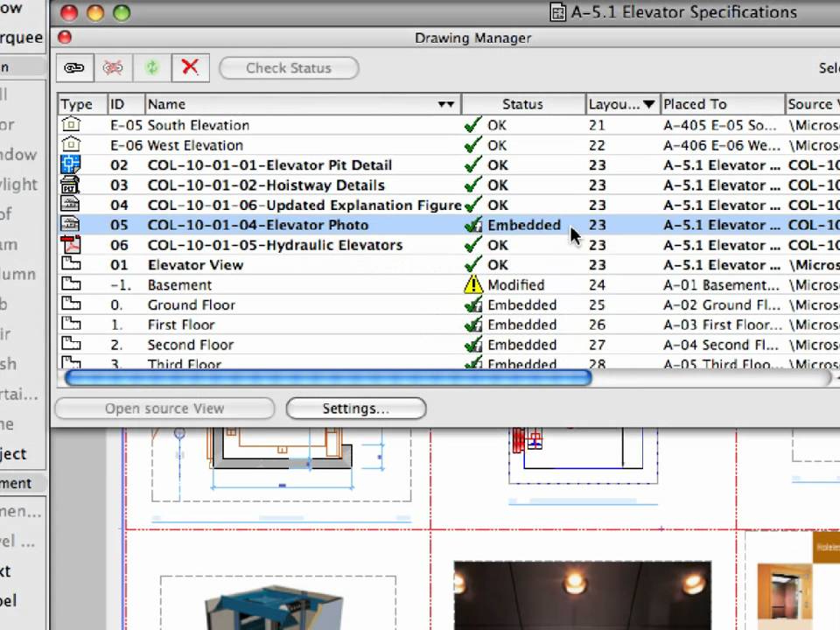
Task: Click Embedded checkmark icon of Elevator Photo
Action: [x=473, y=225]
